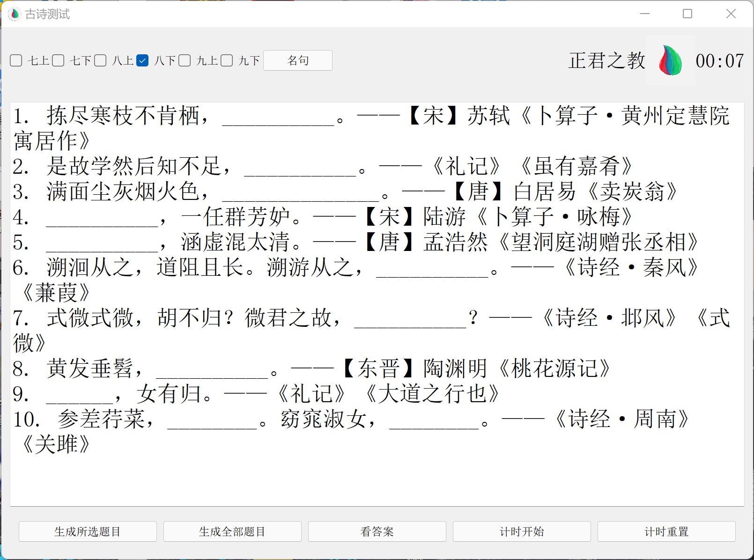This screenshot has width=754, height=560.
Task: Click the 《关雎》 title text
Action: (55, 444)
